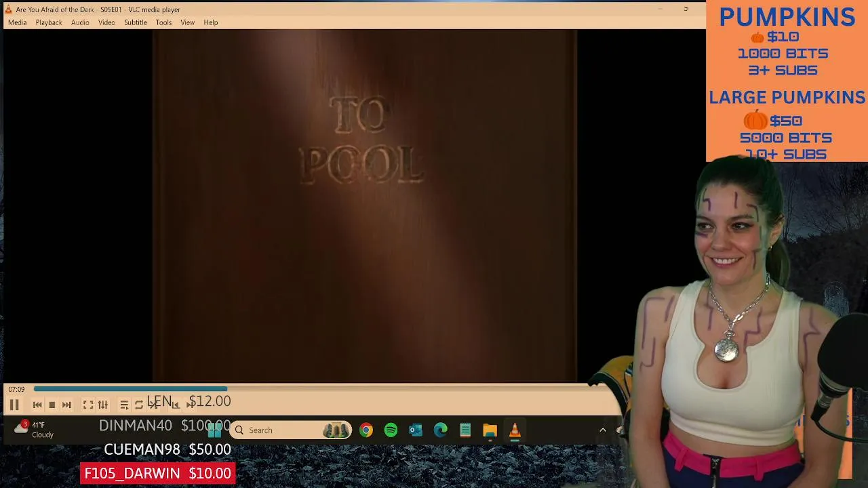Click the DINMAN40 donor name
Screen dimensions: 868x488
click(136, 426)
